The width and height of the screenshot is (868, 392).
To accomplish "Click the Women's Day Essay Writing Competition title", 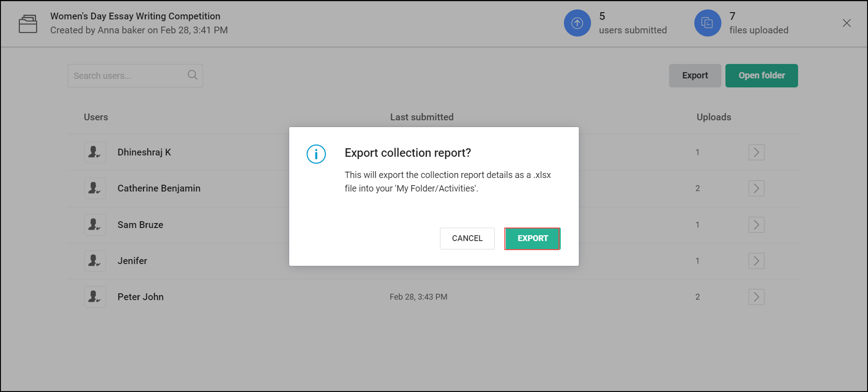I will pos(135,16).
